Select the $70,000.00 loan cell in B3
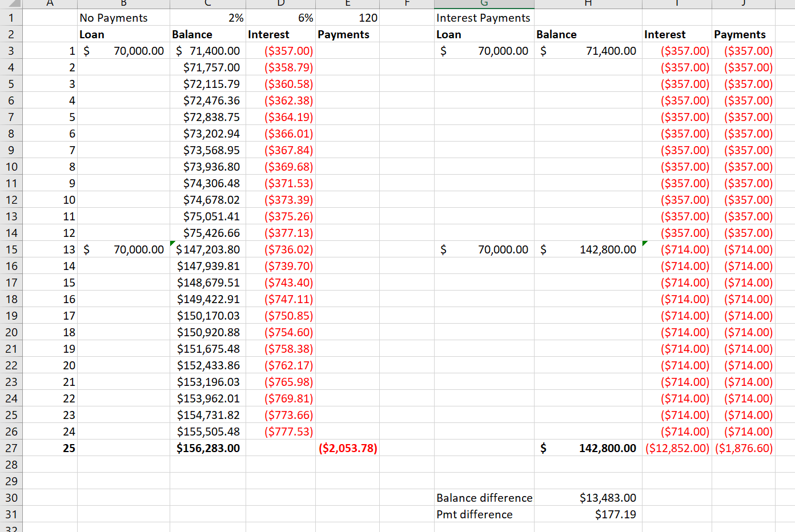795x532 pixels. point(123,51)
